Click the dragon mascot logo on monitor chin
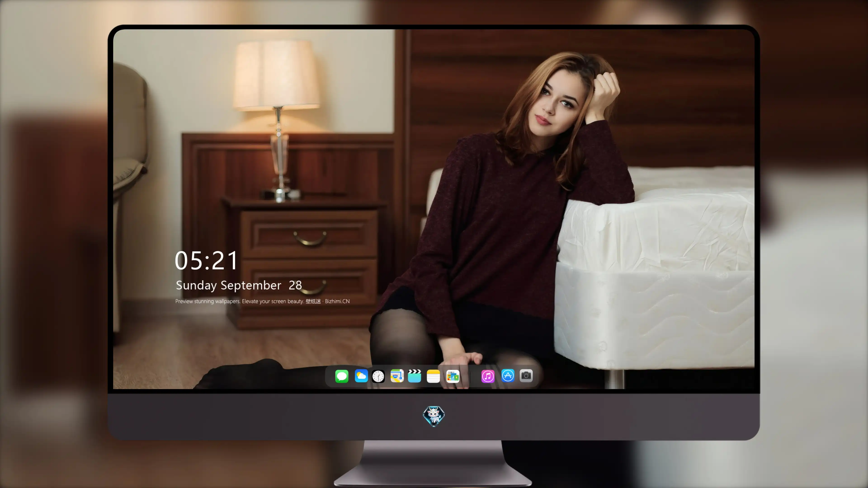868x488 pixels. click(434, 416)
